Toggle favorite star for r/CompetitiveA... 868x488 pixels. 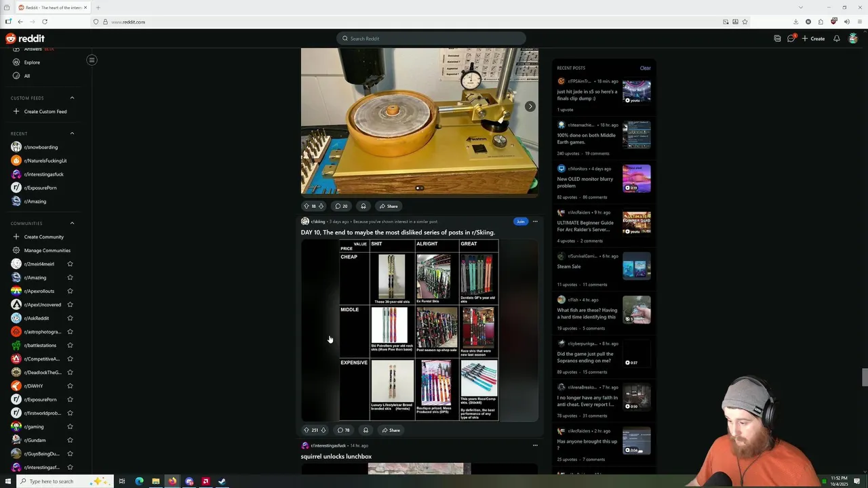[70, 359]
